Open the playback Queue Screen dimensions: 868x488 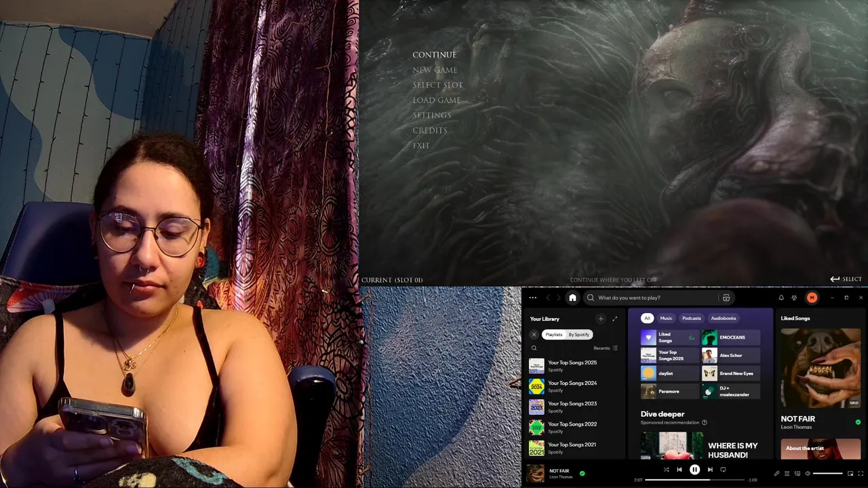(x=787, y=473)
